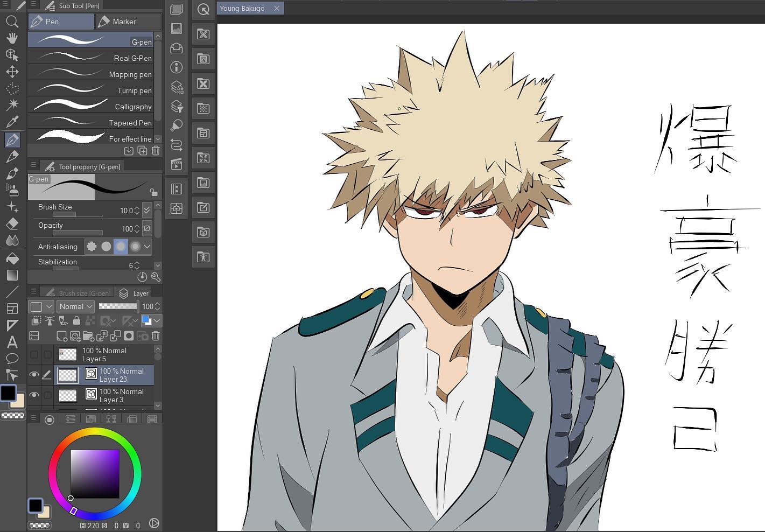
Task: Click the Auto select magic wand tool
Action: [12, 104]
